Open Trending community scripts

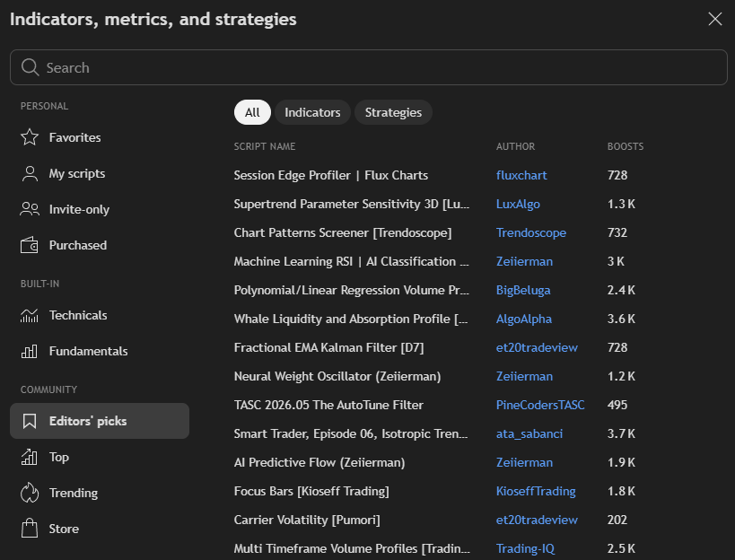tap(100, 493)
